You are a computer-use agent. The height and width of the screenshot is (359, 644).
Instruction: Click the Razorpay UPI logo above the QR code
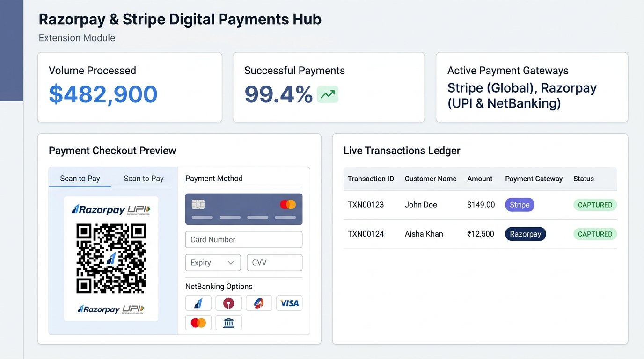click(111, 209)
